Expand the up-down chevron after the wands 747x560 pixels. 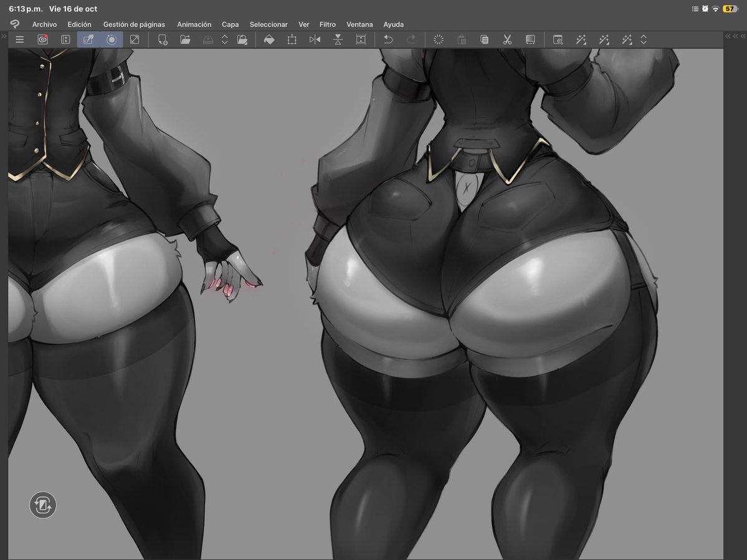644,39
